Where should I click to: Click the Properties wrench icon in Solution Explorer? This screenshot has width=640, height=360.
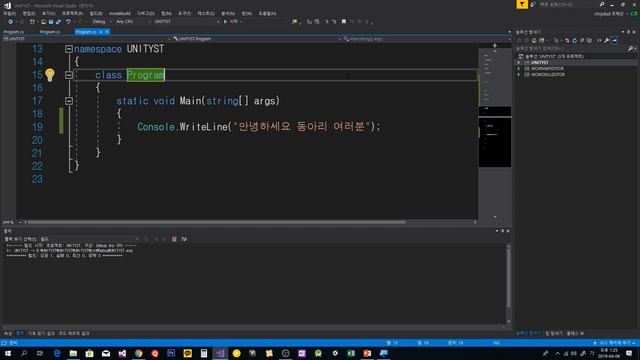pos(607,40)
